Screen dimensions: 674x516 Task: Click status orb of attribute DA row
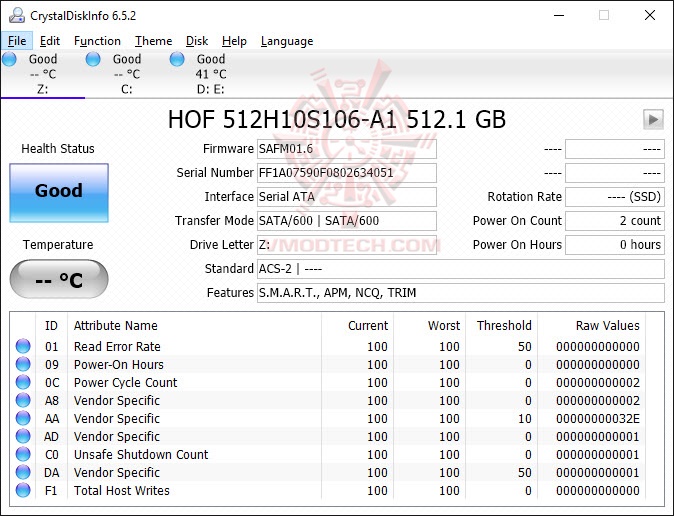pyautogui.click(x=23, y=472)
